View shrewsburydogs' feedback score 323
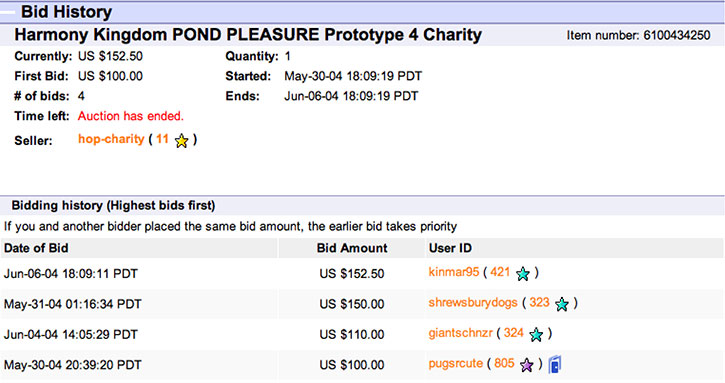Image resolution: width=725 pixels, height=383 pixels. tap(539, 302)
